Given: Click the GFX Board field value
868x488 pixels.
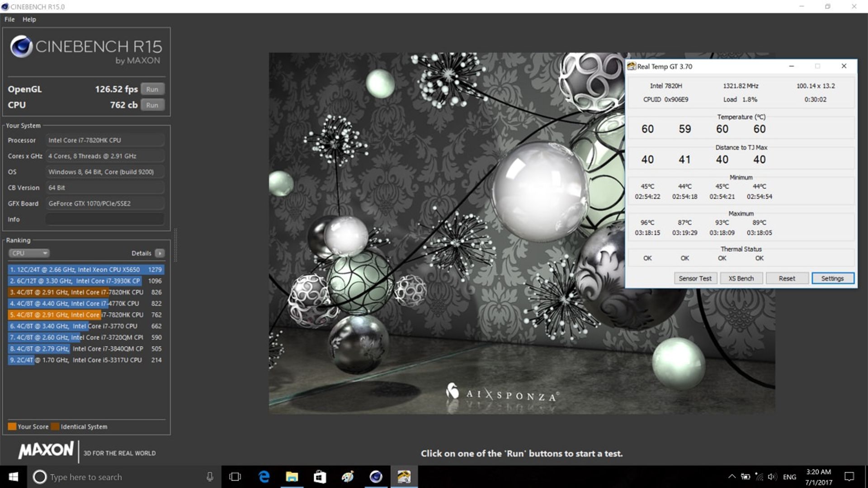Looking at the screenshot, I should coord(105,203).
